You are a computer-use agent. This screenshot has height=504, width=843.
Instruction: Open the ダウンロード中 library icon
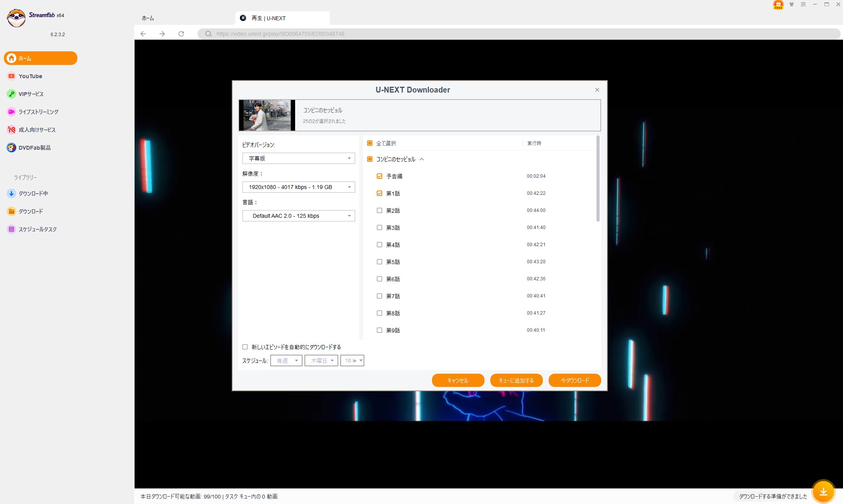click(12, 194)
